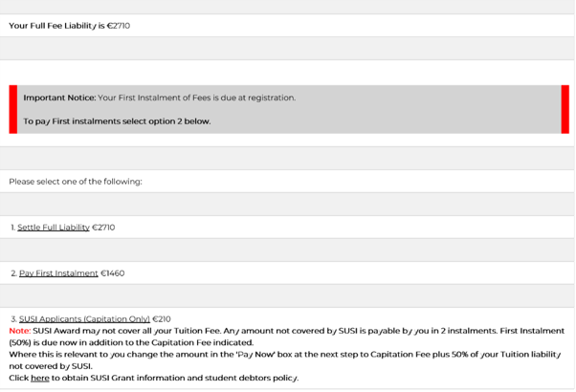This screenshot has width=576, height=392.
Task: Click the €210 capitation amount
Action: (162, 319)
